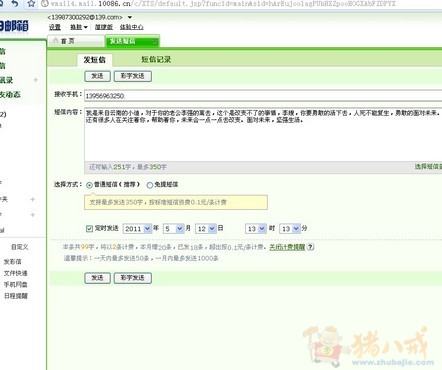The width and height of the screenshot is (442, 370).
Task: Switch to the 首页 tab
Action: pyautogui.click(x=76, y=41)
